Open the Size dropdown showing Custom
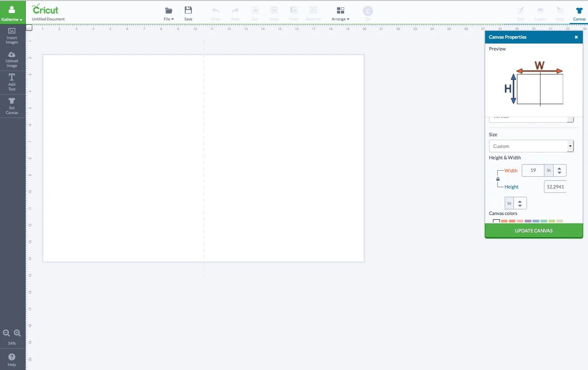Image resolution: width=588 pixels, height=370 pixels. point(531,146)
